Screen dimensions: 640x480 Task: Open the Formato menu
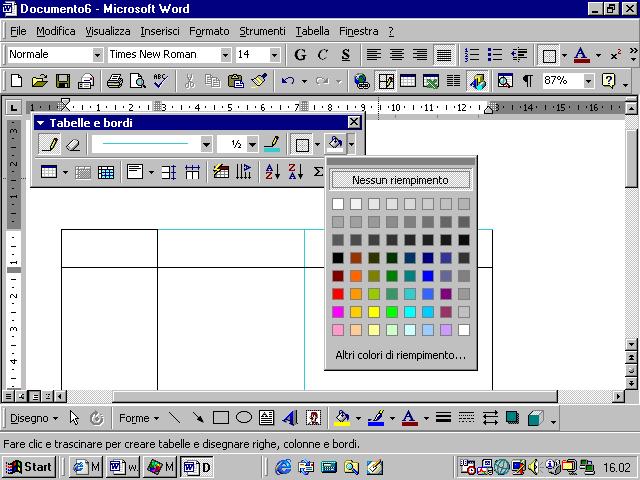tap(209, 31)
